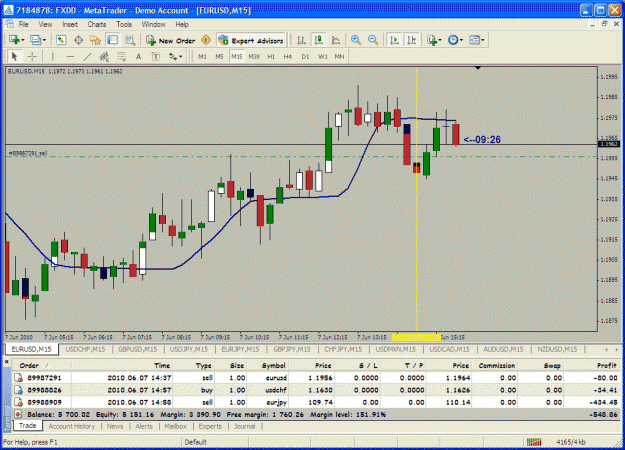Switch chart to M5 timeframe
The image size is (625, 450).
pos(219,57)
